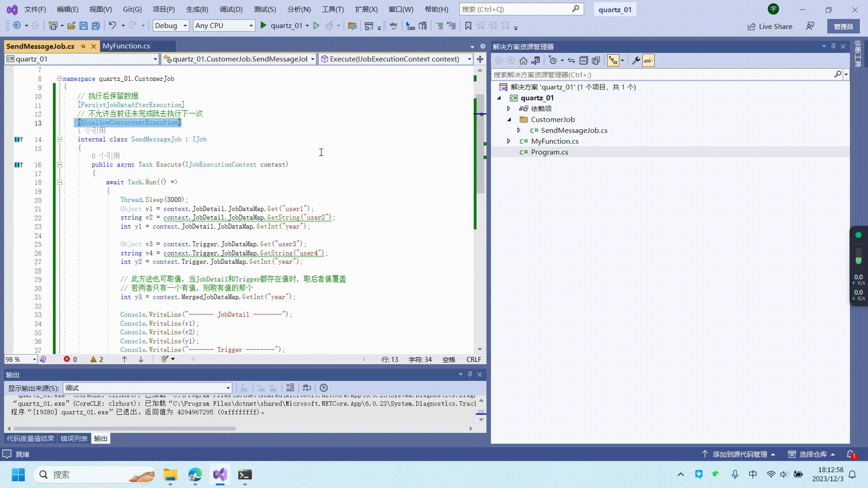Uncomment the selected lines icon
Viewport: 868px width, 488px height.
tap(451, 26)
